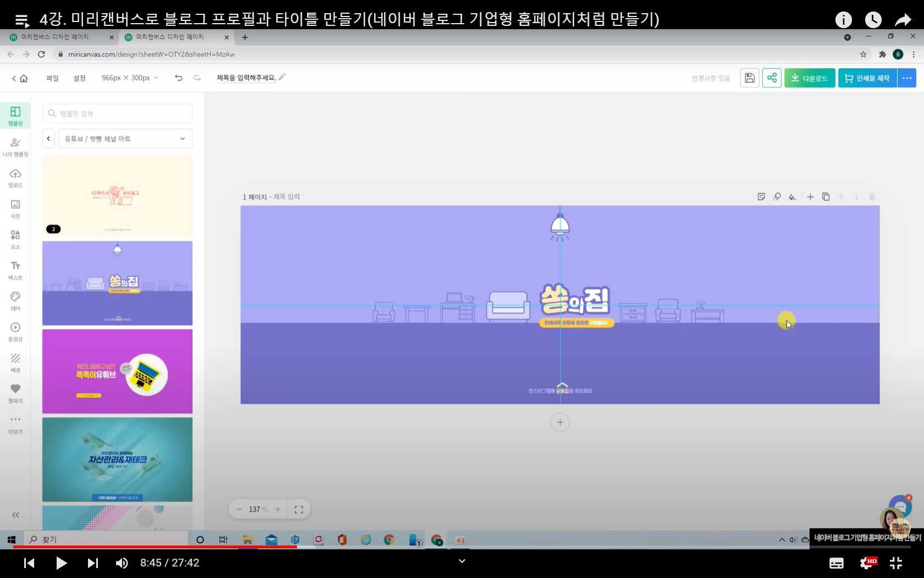Open the chat support bubble
The image size is (924, 578).
pyautogui.click(x=900, y=506)
